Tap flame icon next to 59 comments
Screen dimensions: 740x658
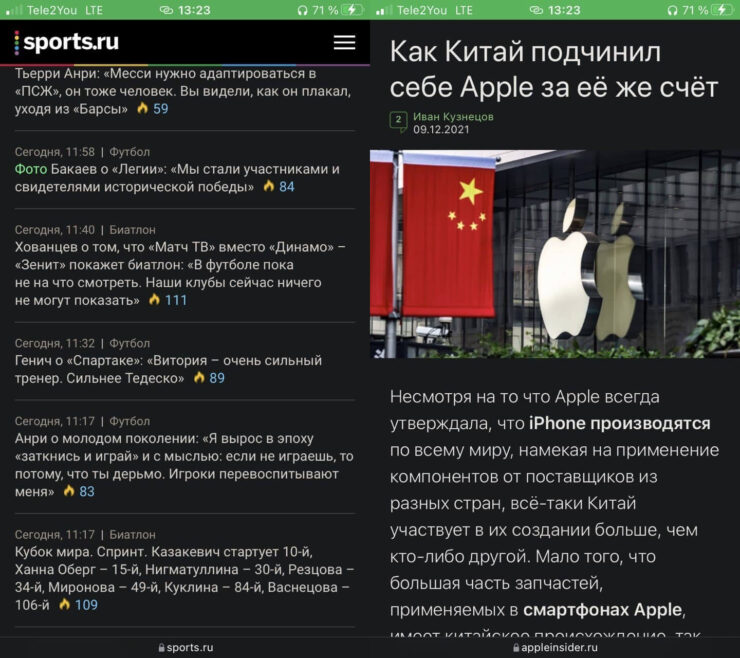point(143,109)
